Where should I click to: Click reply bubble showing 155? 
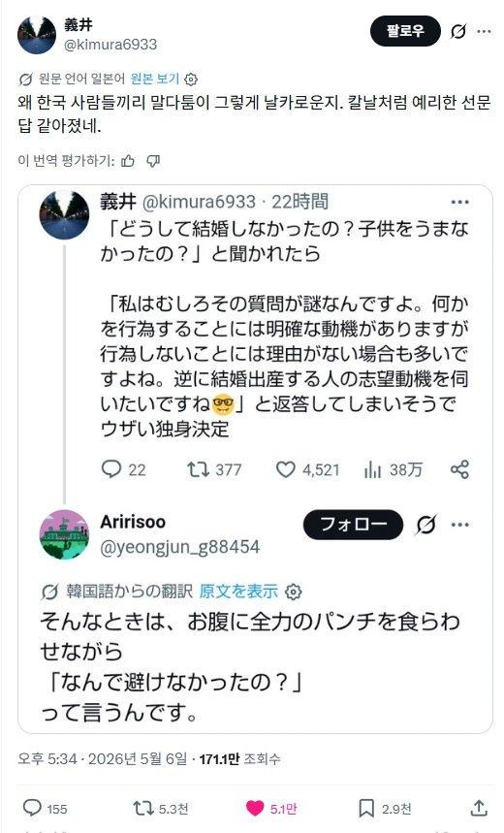(32, 808)
